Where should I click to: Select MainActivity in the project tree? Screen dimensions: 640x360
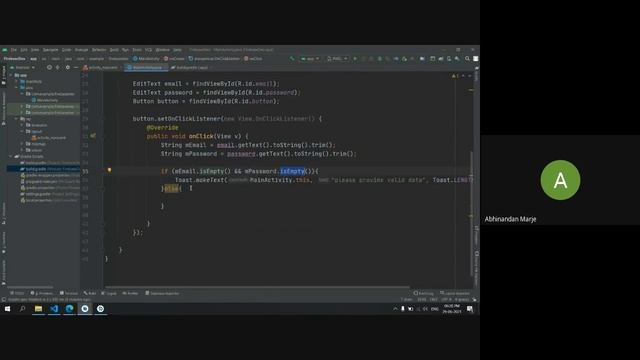pyautogui.click(x=45, y=100)
